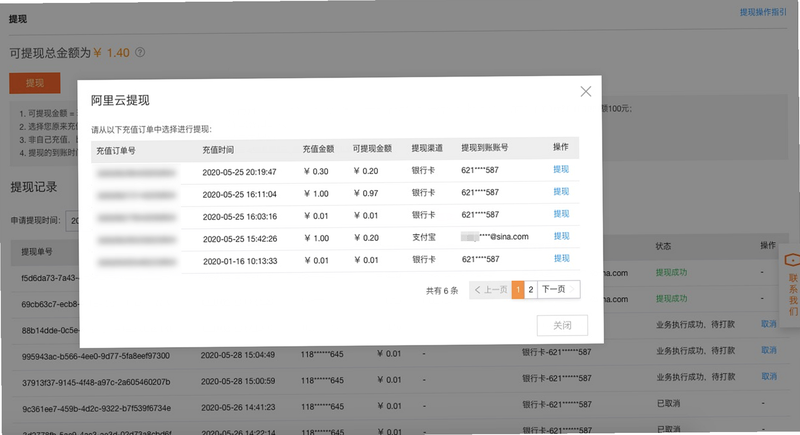Click the 上一页 previous page button
This screenshot has height=435, width=800.
click(490, 290)
